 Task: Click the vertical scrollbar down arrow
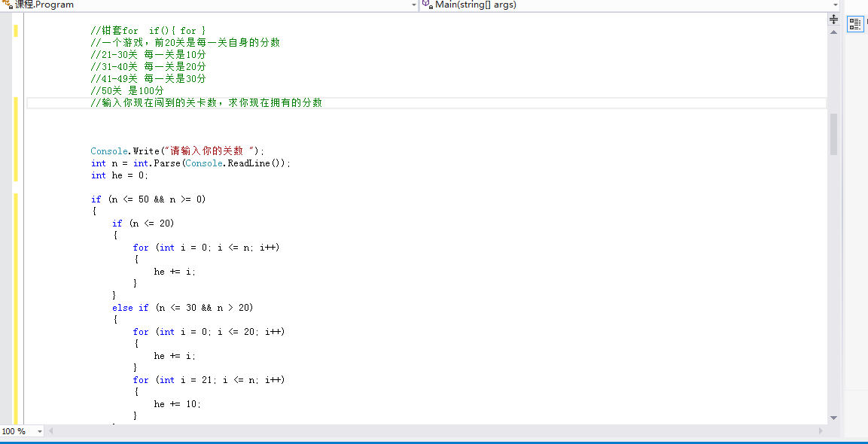pyautogui.click(x=833, y=418)
